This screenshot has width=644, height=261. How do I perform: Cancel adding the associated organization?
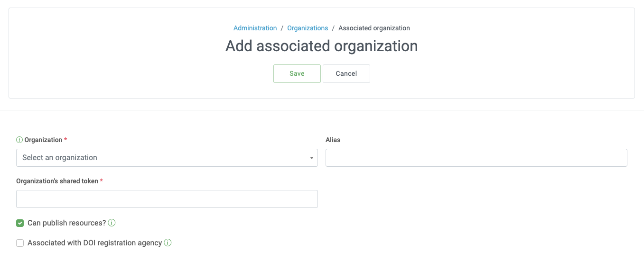tap(346, 73)
